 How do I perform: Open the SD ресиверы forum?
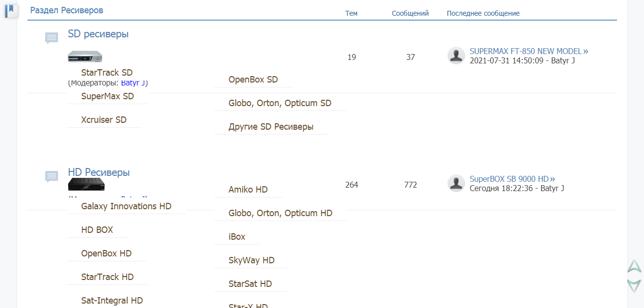tap(98, 34)
